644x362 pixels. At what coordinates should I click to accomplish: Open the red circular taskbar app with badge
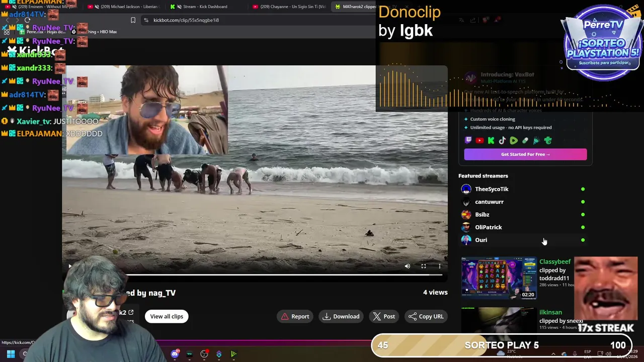204,354
